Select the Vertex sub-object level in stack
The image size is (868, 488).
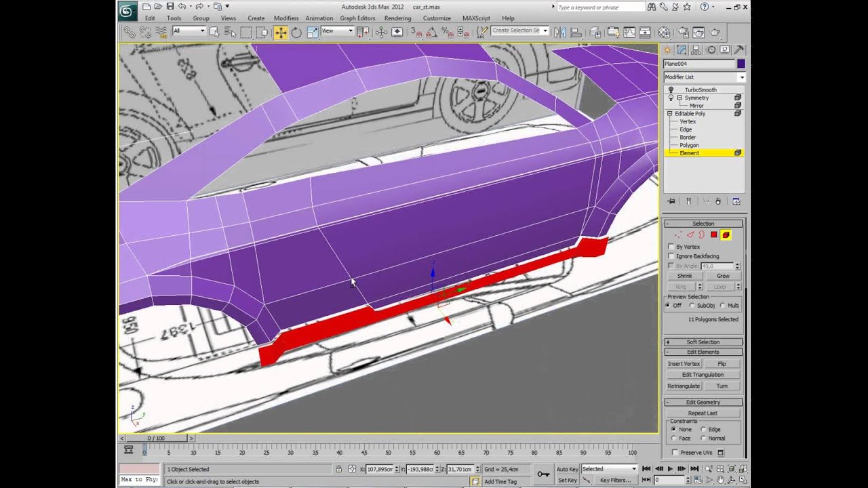tap(688, 121)
